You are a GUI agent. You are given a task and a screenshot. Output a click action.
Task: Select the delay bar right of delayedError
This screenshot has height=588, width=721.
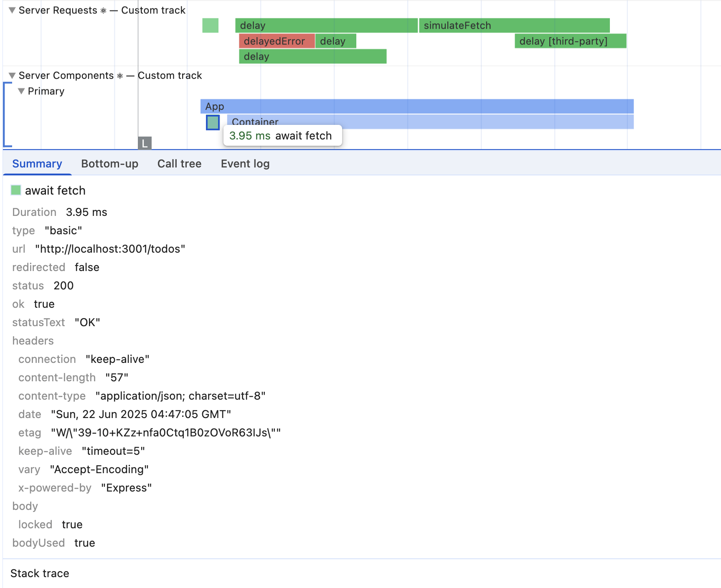tap(335, 41)
